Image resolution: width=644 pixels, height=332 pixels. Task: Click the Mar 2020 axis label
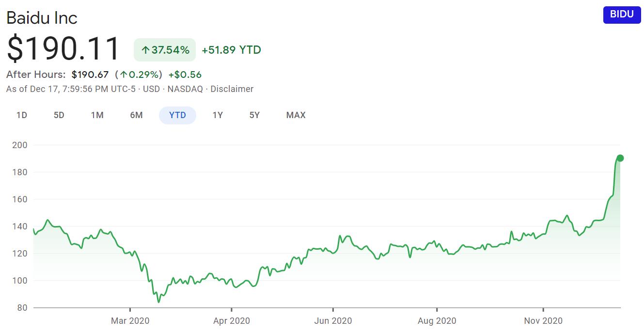pyautogui.click(x=130, y=321)
